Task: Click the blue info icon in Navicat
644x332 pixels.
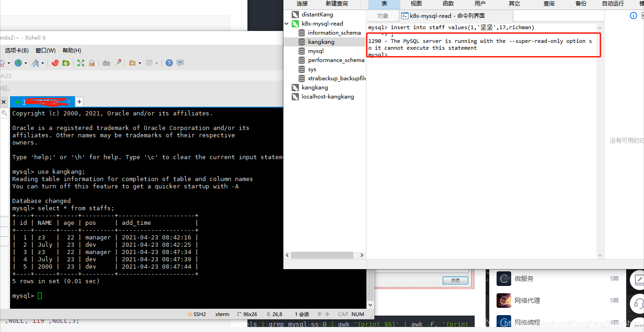Action: [634, 16]
